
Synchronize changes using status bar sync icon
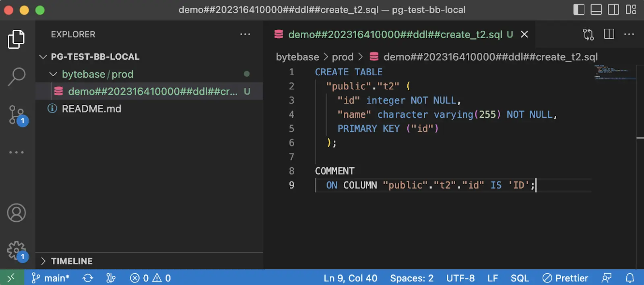pyautogui.click(x=88, y=278)
